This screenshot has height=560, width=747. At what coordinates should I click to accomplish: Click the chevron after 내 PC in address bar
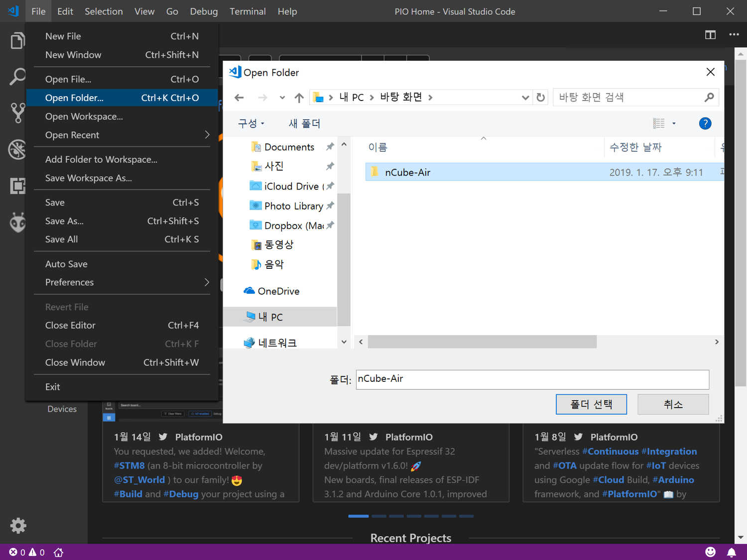pos(372,98)
